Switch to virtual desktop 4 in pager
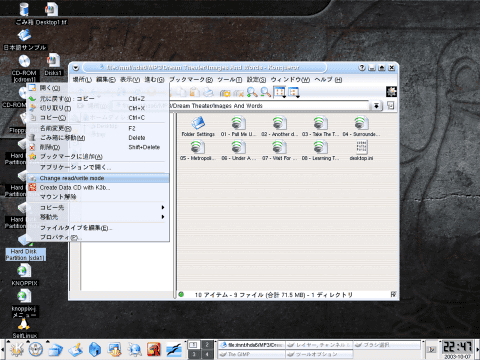Image resolution: width=480 pixels, height=360 pixels. pos(207,354)
